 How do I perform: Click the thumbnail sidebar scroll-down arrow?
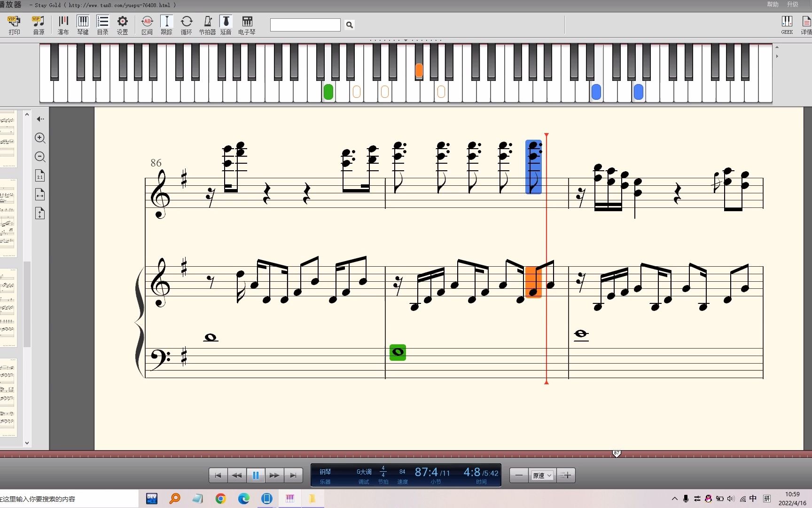(x=27, y=443)
